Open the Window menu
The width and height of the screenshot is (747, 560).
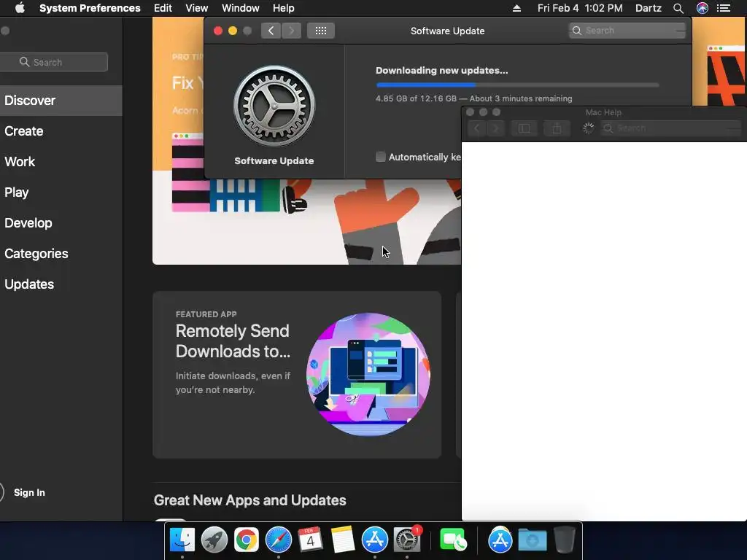coord(241,8)
